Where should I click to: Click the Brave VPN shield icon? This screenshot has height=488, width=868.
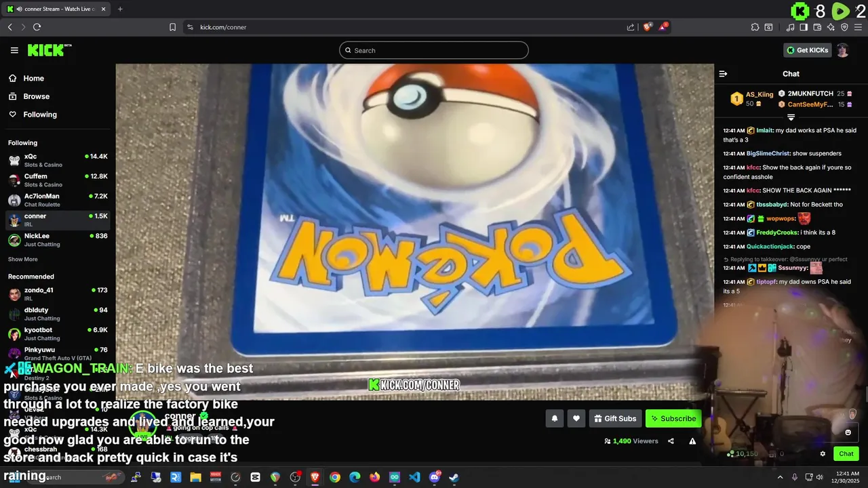point(844,27)
